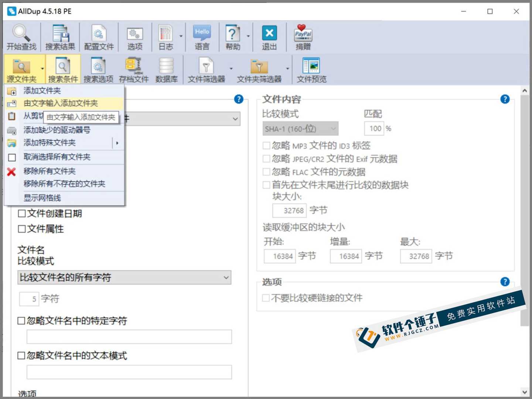532x399 pixels.
Task: Click the 退出 exit icon
Action: 269,33
